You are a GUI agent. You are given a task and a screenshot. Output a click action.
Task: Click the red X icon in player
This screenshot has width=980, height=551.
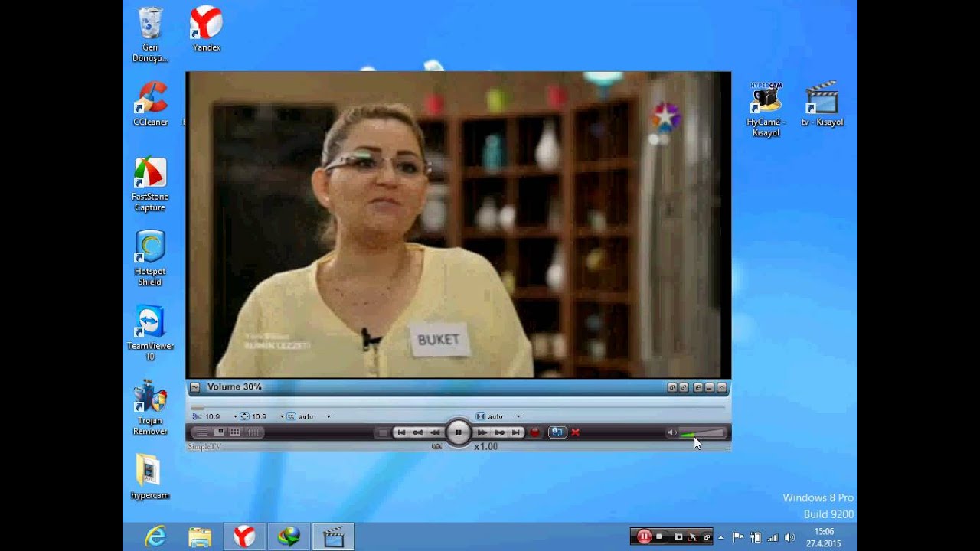(x=576, y=432)
